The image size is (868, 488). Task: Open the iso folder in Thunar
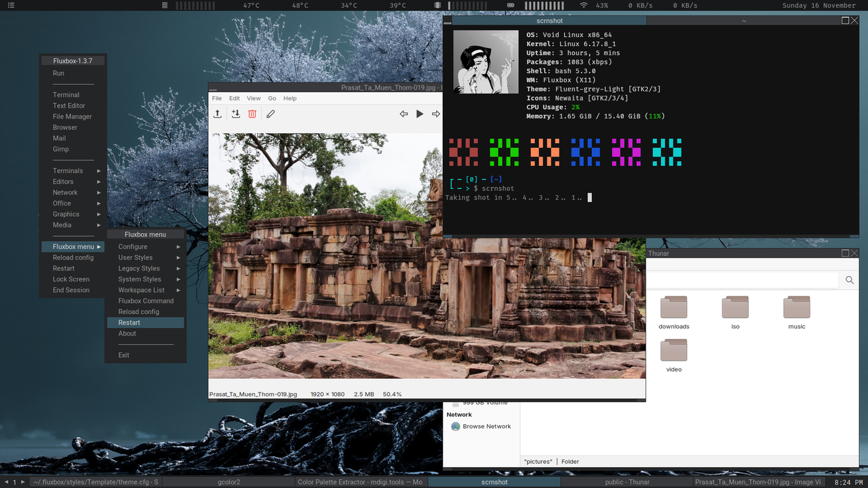tap(735, 312)
